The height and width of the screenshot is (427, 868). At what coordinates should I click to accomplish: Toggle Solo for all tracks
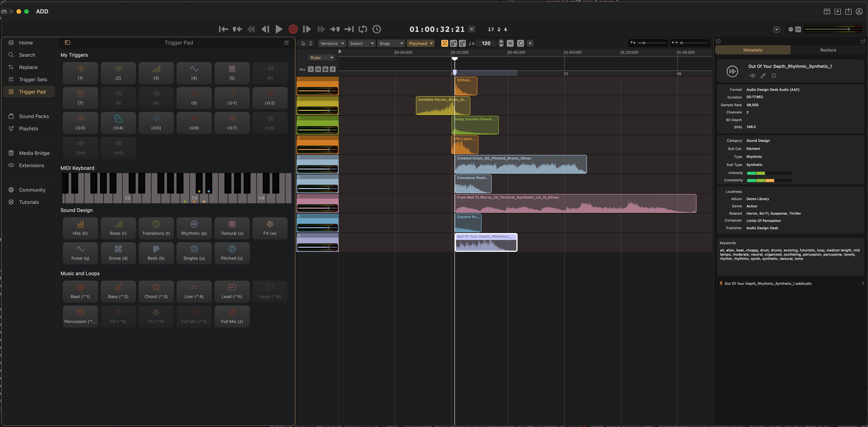311,69
